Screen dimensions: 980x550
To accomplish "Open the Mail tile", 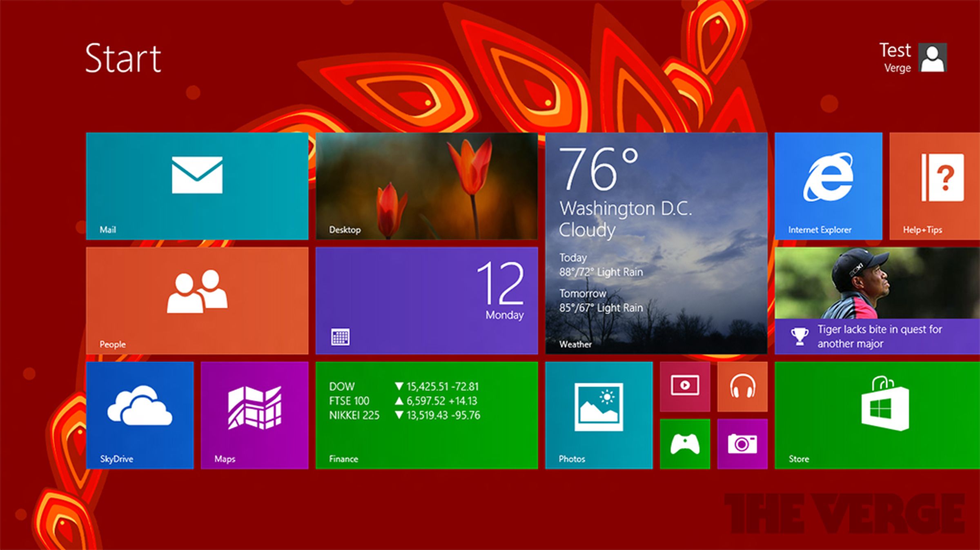I will point(197,186).
